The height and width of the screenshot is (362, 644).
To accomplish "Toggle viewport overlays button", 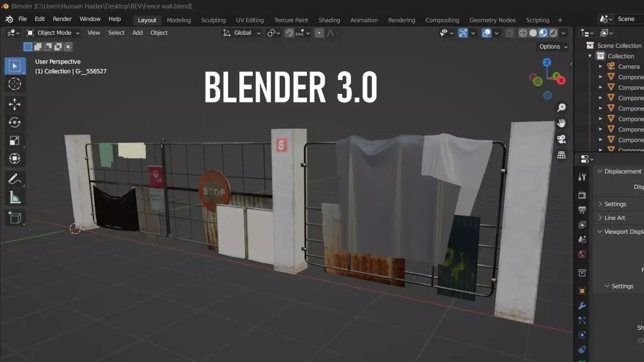I will (x=486, y=33).
